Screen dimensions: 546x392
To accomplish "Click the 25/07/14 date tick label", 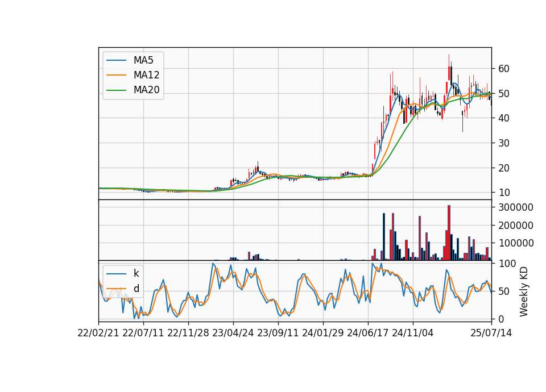I will click(491, 333).
